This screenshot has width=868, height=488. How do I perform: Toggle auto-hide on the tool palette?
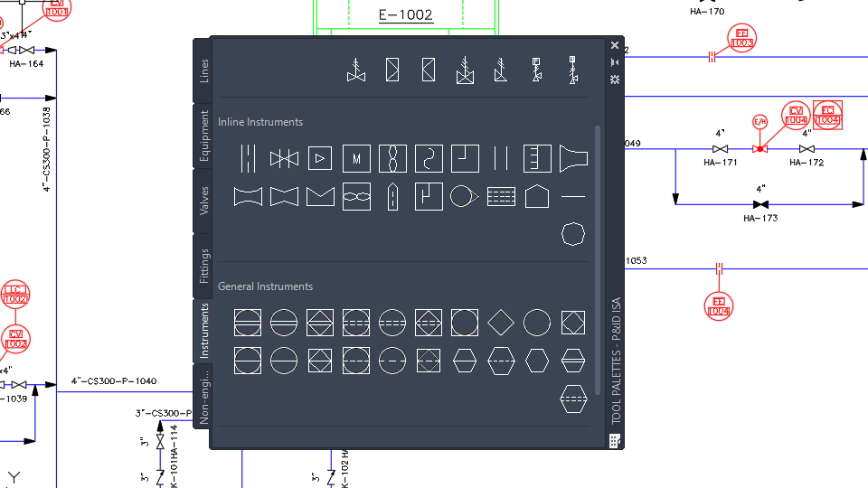point(615,62)
